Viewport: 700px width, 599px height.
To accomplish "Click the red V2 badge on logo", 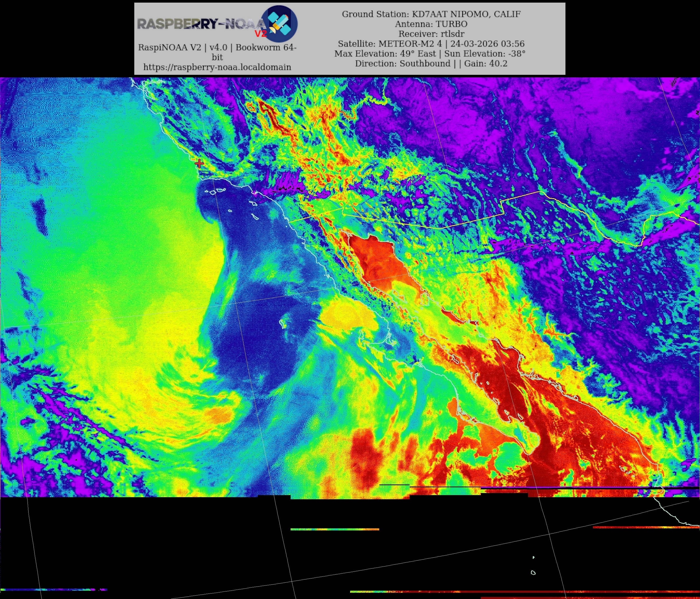I will 260,34.
